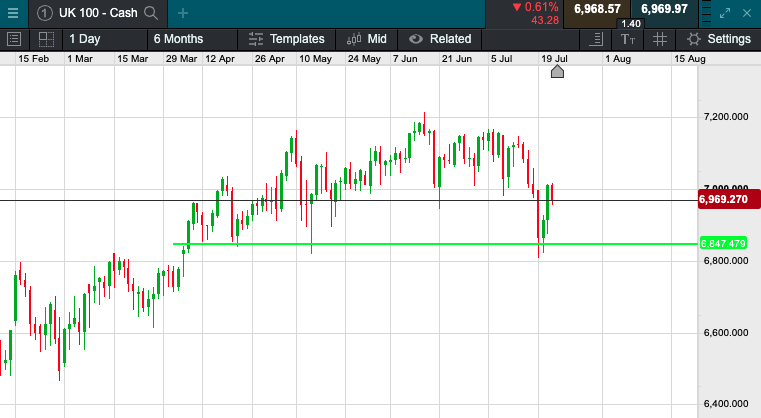
Task: Click the red current price label 6,969.270
Action: point(728,199)
